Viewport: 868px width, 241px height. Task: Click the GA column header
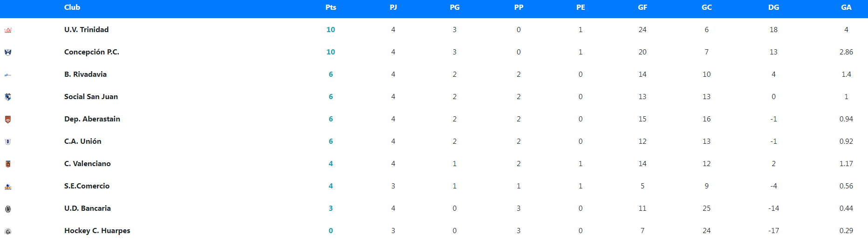coord(846,7)
